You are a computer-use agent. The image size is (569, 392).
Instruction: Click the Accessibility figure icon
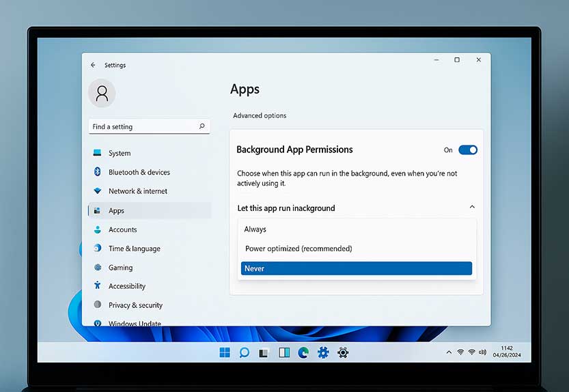click(97, 285)
